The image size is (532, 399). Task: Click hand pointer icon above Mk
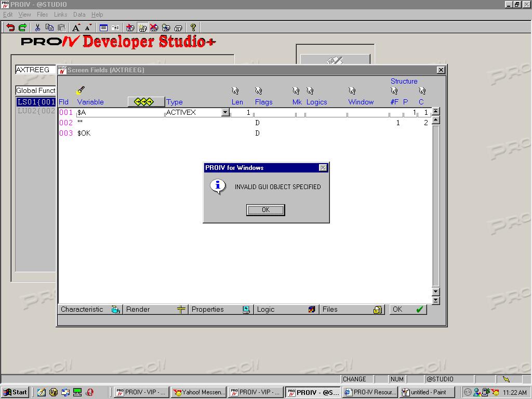click(296, 90)
